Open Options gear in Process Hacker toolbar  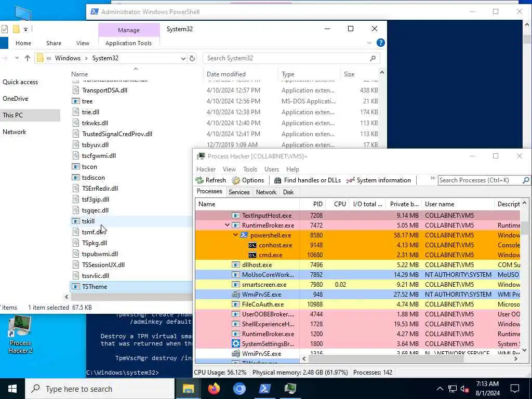[x=235, y=180]
